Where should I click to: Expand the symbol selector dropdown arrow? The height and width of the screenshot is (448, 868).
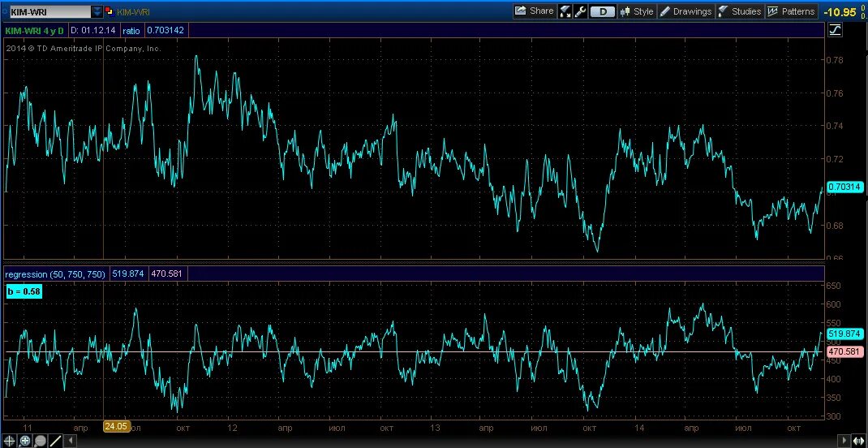click(97, 11)
